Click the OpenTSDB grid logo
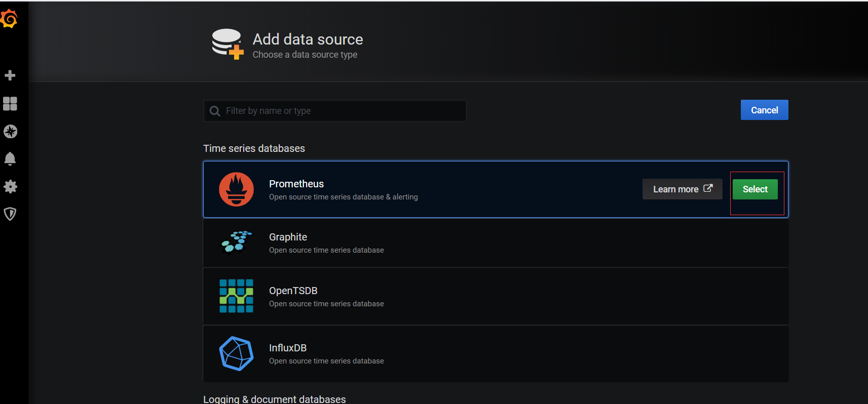The image size is (868, 404). 236,296
